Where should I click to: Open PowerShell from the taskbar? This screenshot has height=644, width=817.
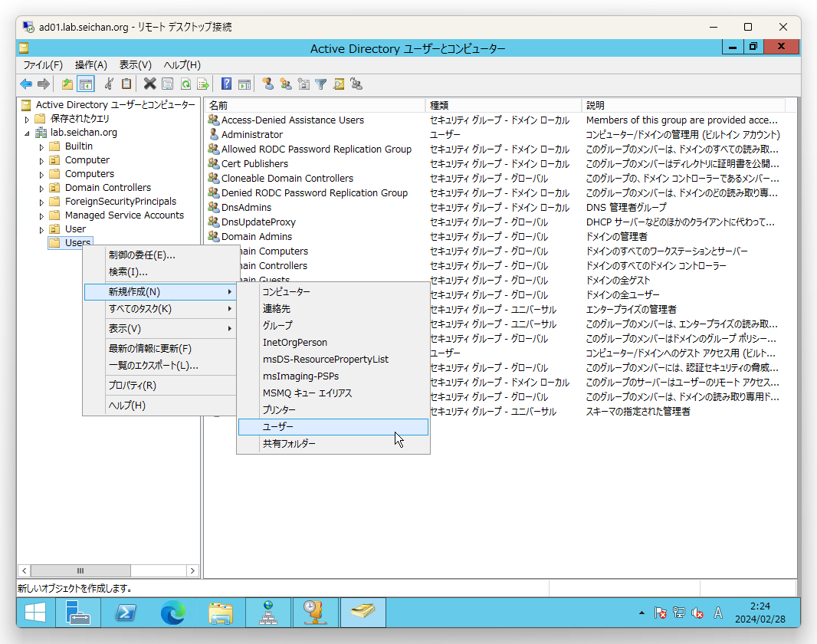point(126,613)
